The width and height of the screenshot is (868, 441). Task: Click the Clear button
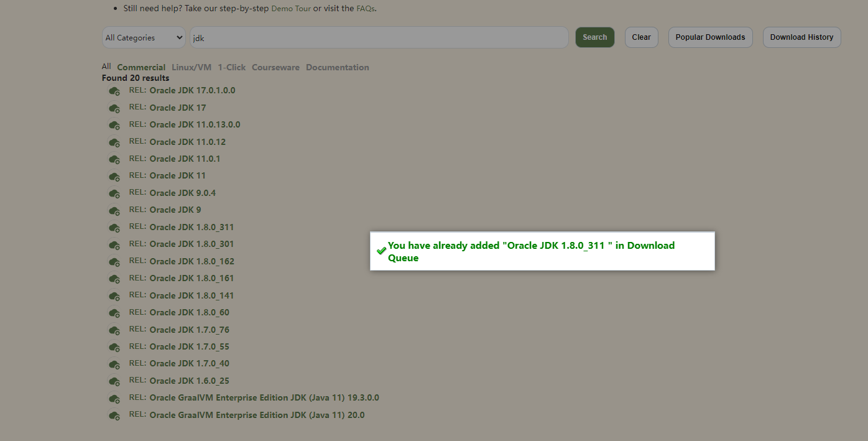coord(641,37)
